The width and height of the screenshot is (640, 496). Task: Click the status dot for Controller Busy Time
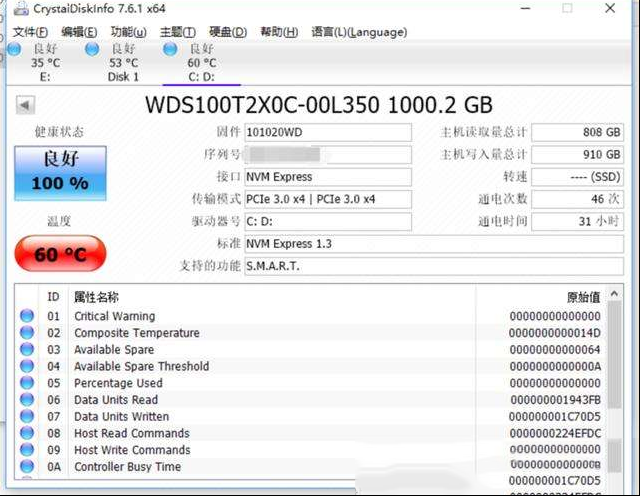(x=27, y=466)
